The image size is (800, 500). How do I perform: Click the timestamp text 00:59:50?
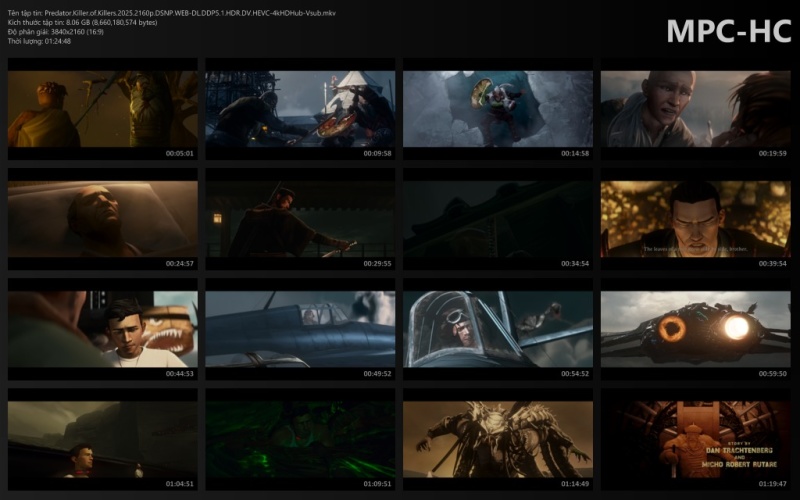click(772, 374)
